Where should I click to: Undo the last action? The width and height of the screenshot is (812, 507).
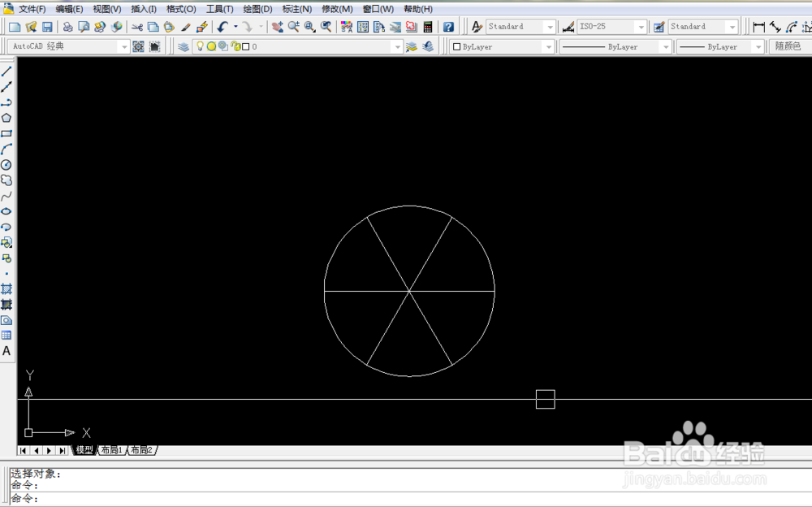pos(223,27)
